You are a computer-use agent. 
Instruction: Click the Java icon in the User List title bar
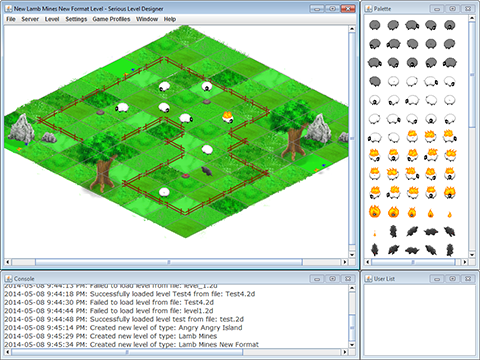(368, 279)
